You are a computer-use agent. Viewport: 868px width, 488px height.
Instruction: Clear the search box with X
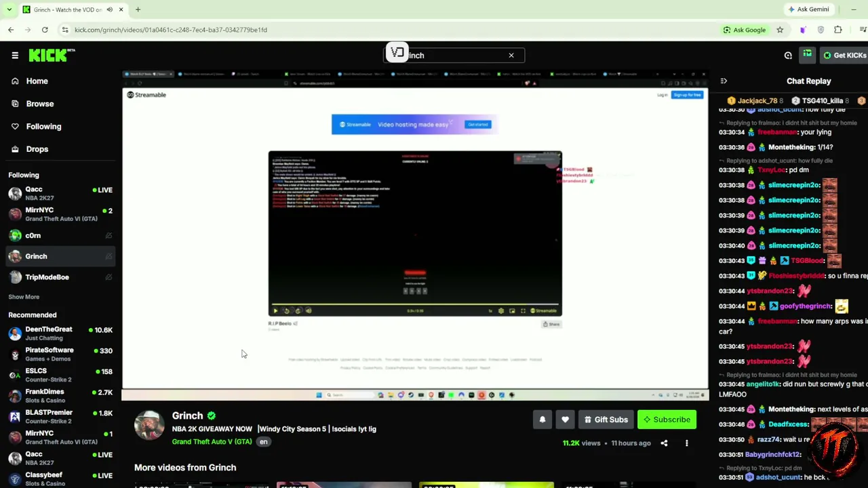(511, 56)
